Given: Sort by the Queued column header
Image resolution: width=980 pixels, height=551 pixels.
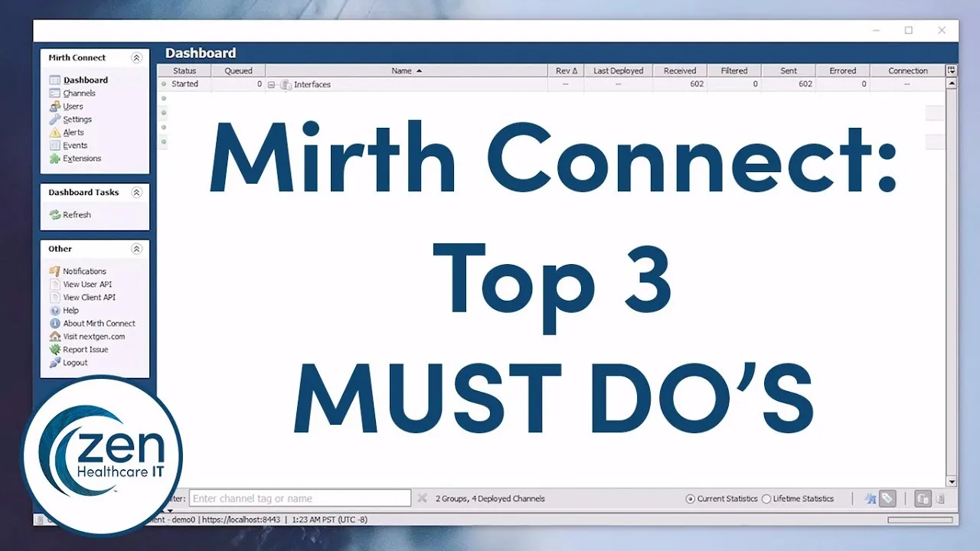Looking at the screenshot, I should pos(238,70).
